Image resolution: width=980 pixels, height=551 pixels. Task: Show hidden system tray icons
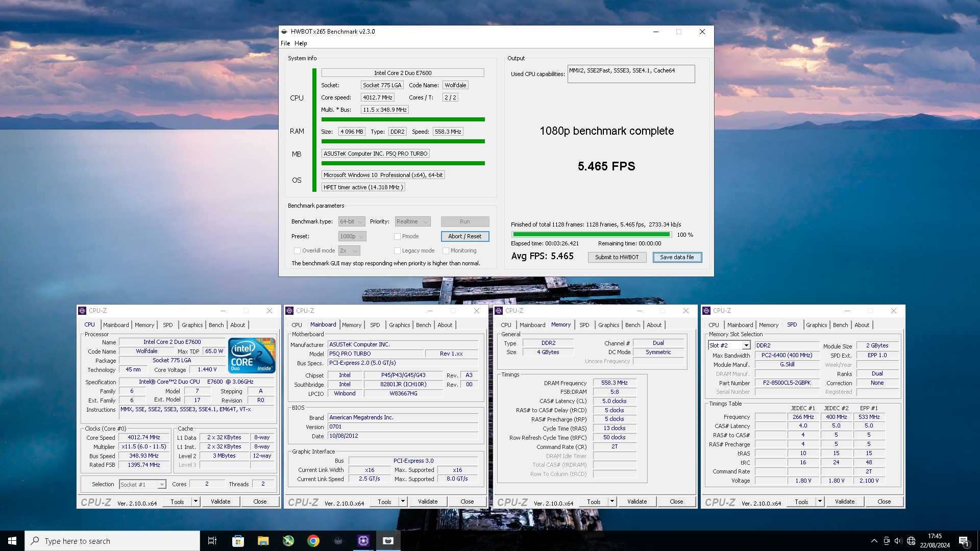point(874,541)
